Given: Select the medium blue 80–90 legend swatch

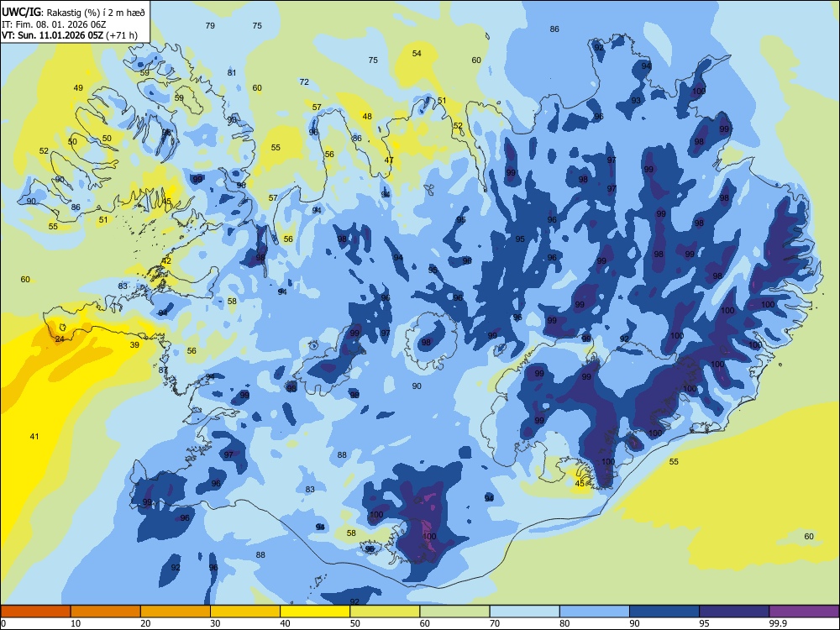Looking at the screenshot, I should pos(595,612).
